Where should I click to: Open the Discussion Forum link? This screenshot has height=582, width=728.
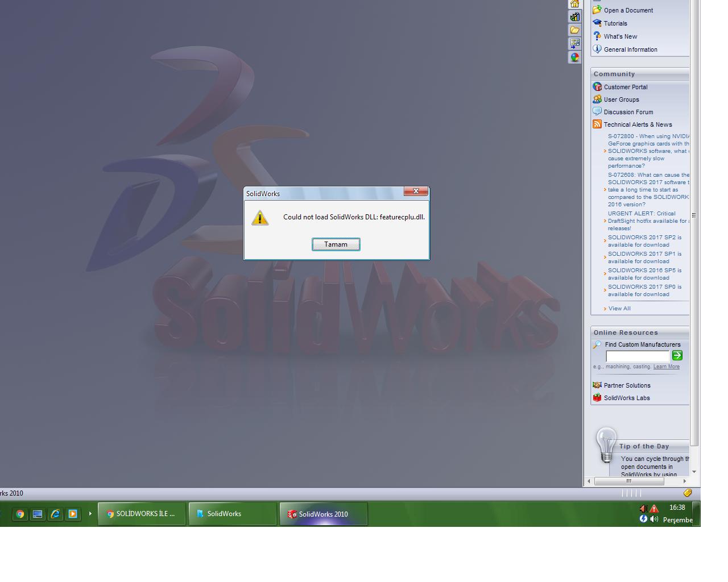pos(628,112)
